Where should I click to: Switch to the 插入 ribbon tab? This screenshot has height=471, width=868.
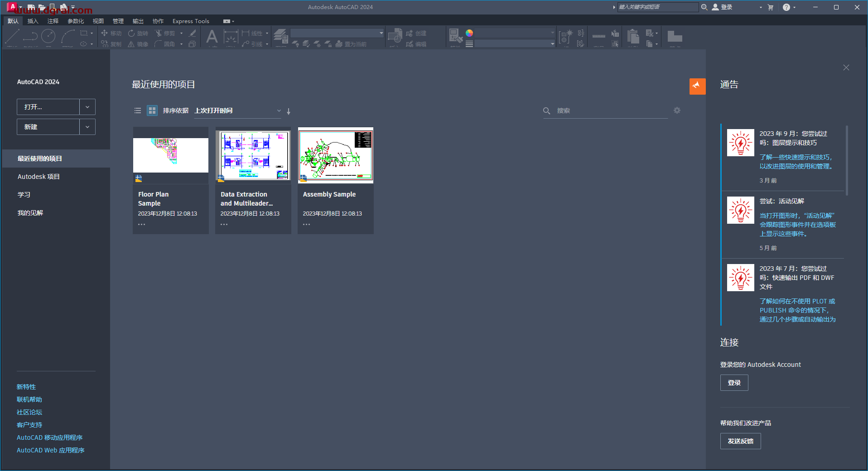[33, 21]
